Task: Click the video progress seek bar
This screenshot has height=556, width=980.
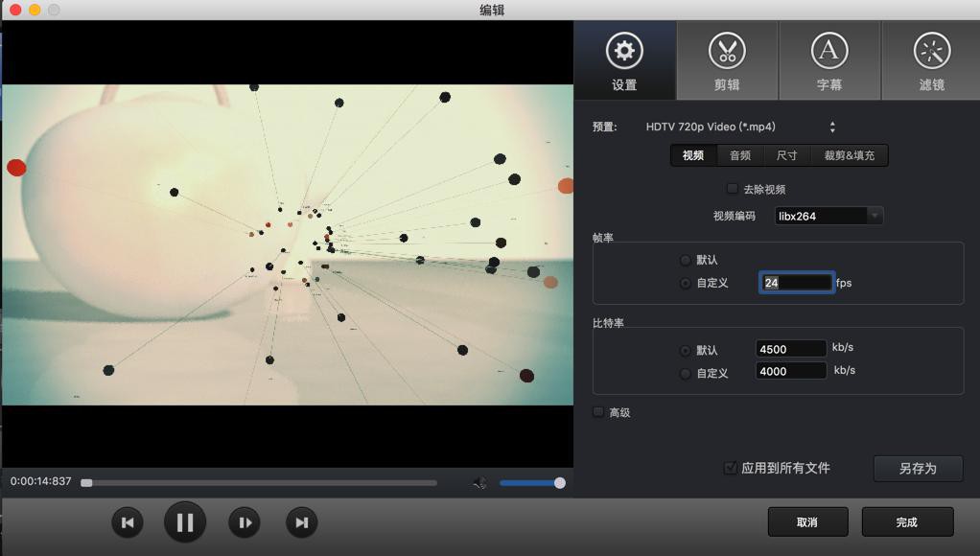Action: click(259, 483)
